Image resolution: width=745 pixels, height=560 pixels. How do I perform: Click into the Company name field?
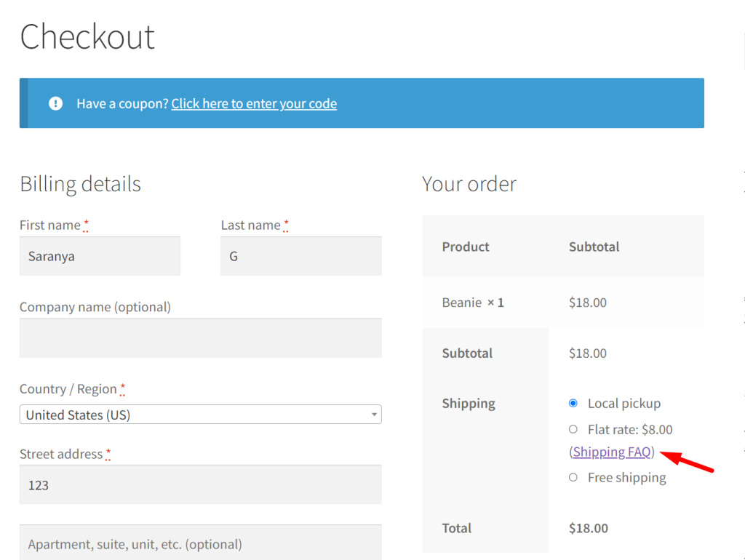tap(201, 337)
